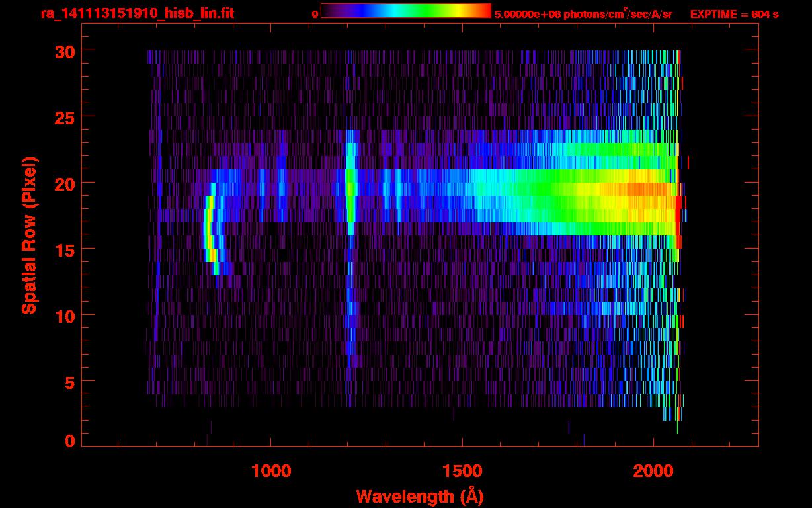Click the y-axis tick label 5
Image resolution: width=812 pixels, height=508 pixels.
[69, 382]
